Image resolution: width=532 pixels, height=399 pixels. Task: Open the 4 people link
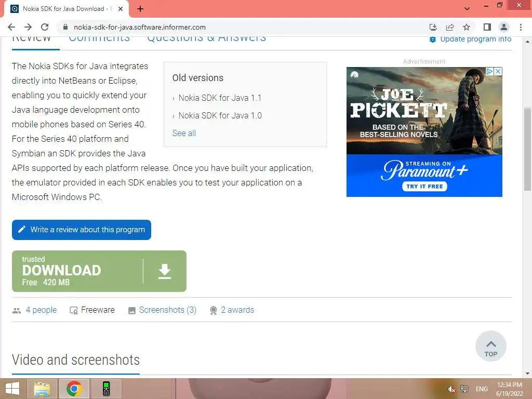pos(41,310)
